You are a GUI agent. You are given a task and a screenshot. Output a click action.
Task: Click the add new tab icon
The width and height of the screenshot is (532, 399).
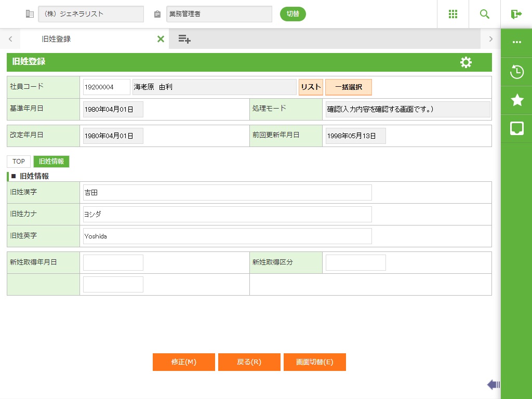(184, 39)
